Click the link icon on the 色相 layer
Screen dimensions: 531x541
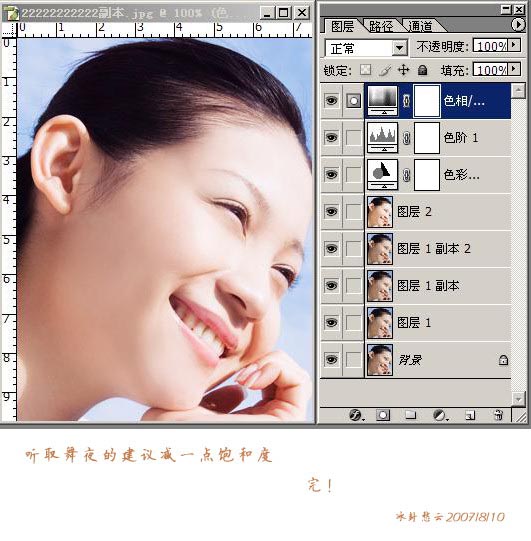(406, 101)
